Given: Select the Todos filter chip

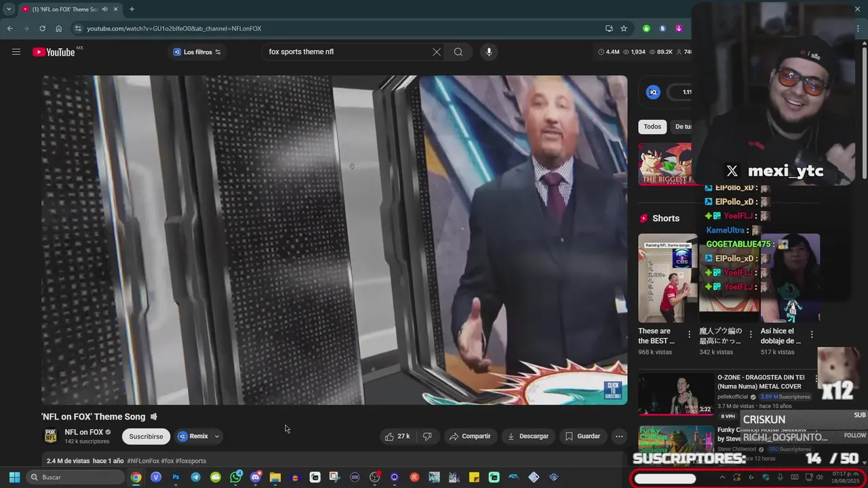Looking at the screenshot, I should tap(652, 127).
